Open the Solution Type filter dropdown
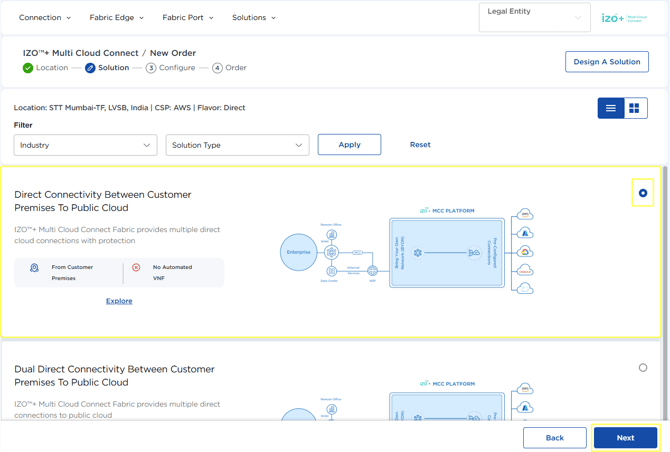Screen dimensions: 670x452 [238, 145]
